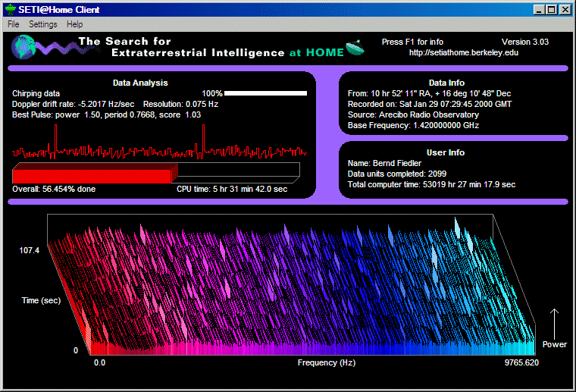Click 'CPU time: 5 hr 31 min 42.0 sec'
The image size is (576, 392).
232,190
